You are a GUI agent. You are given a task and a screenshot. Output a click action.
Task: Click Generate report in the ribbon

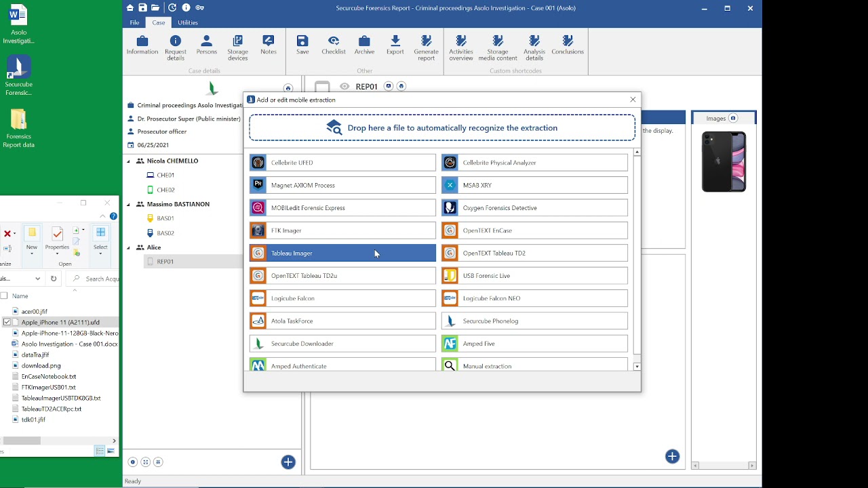click(427, 48)
